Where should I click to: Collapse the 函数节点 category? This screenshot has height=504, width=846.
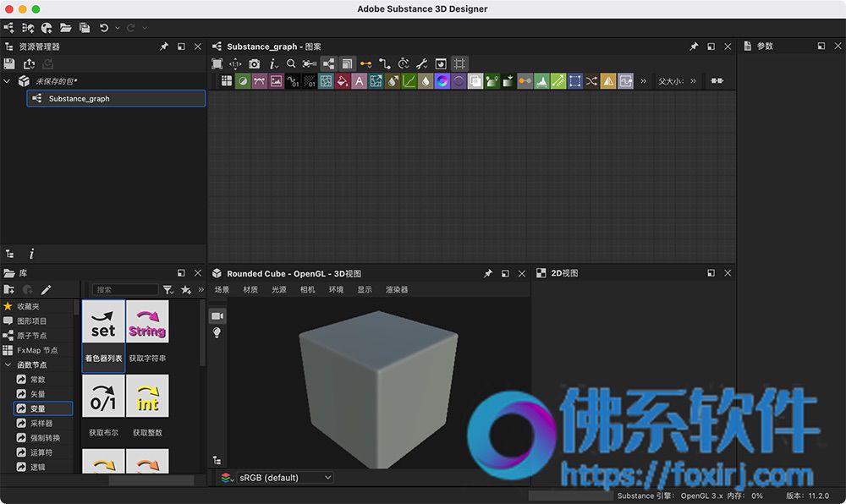tap(8, 365)
